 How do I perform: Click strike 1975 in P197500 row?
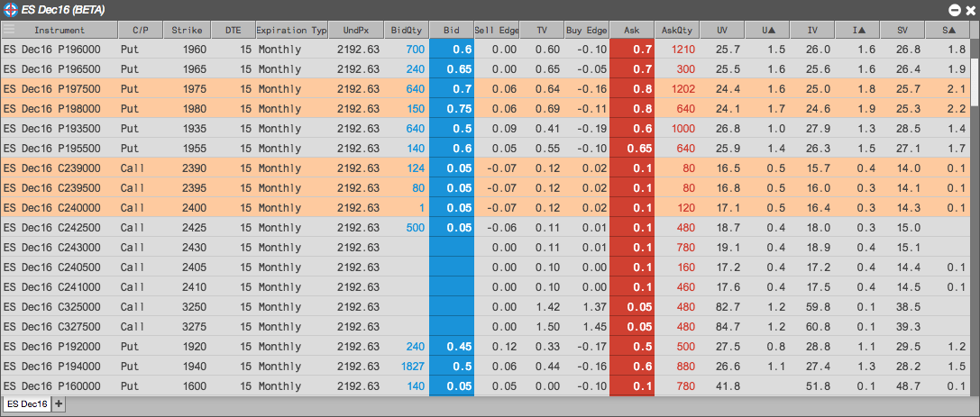click(187, 89)
